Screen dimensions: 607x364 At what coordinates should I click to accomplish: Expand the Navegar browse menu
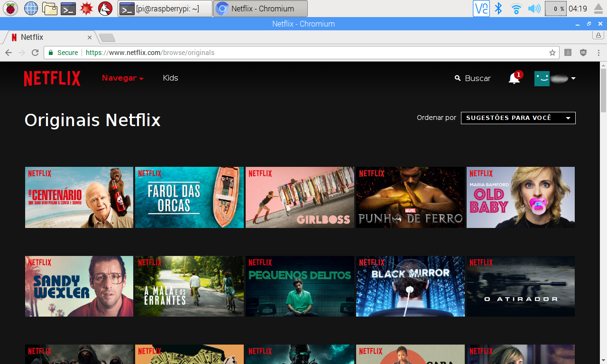pos(123,78)
